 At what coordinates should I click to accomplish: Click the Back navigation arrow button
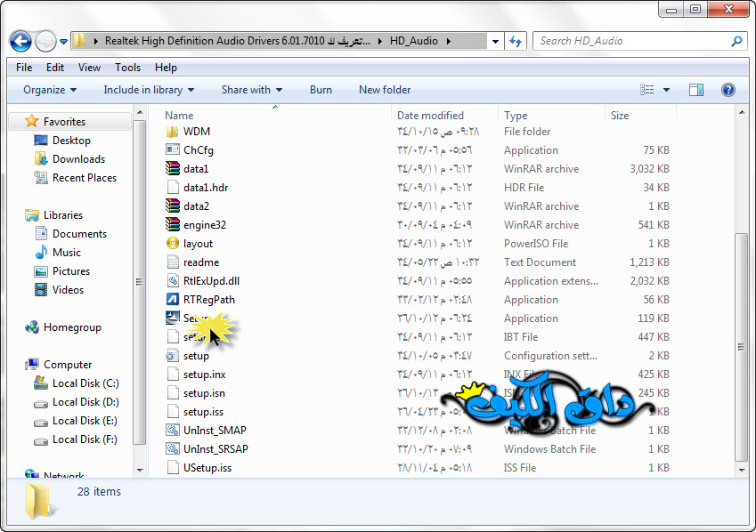21,41
